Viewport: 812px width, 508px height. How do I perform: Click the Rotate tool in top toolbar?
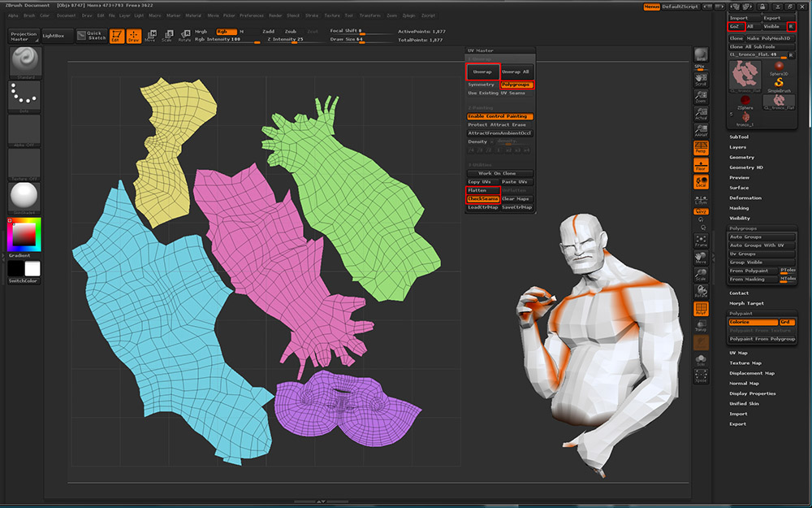point(185,36)
